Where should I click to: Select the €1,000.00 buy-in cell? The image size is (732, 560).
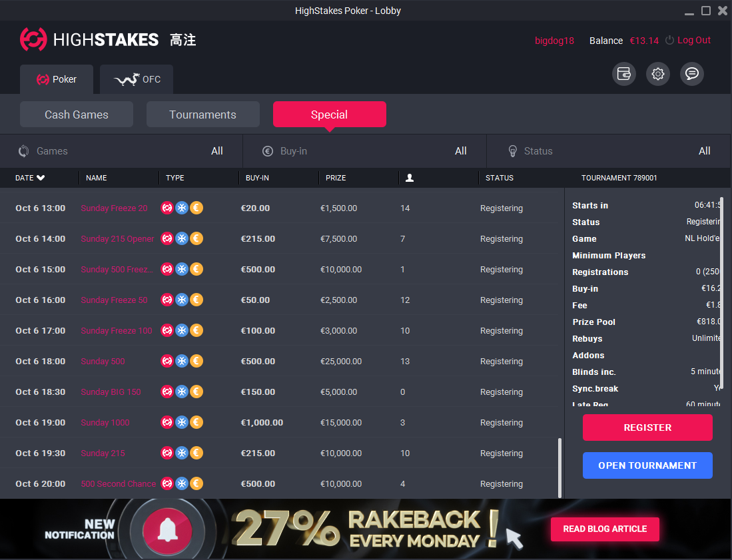click(x=262, y=422)
